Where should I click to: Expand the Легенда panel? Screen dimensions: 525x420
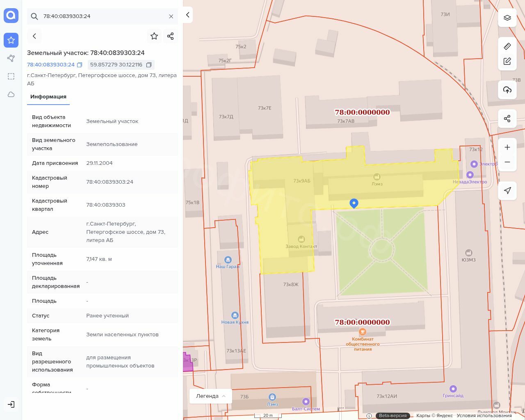coord(210,396)
